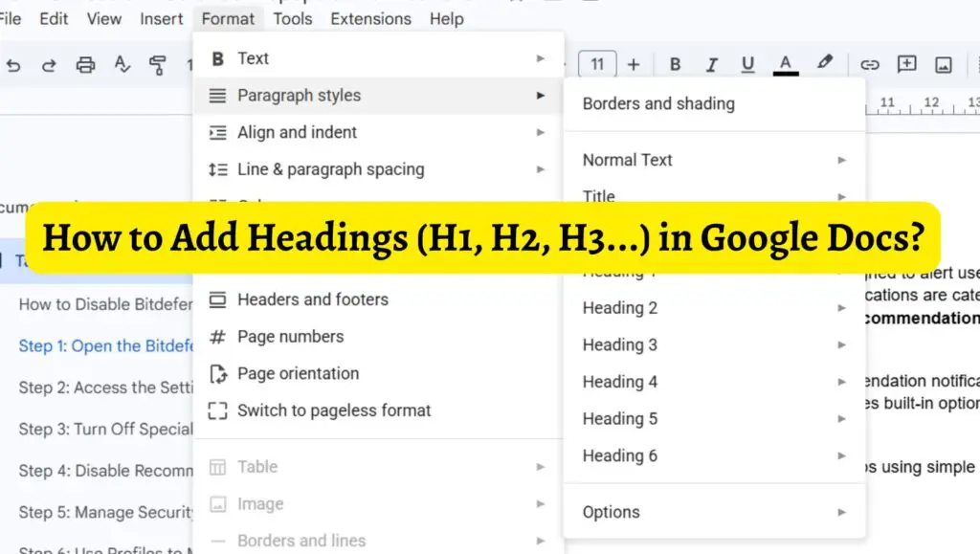Toggle bold formatting
Viewport: 980px width, 554px height.
[675, 64]
